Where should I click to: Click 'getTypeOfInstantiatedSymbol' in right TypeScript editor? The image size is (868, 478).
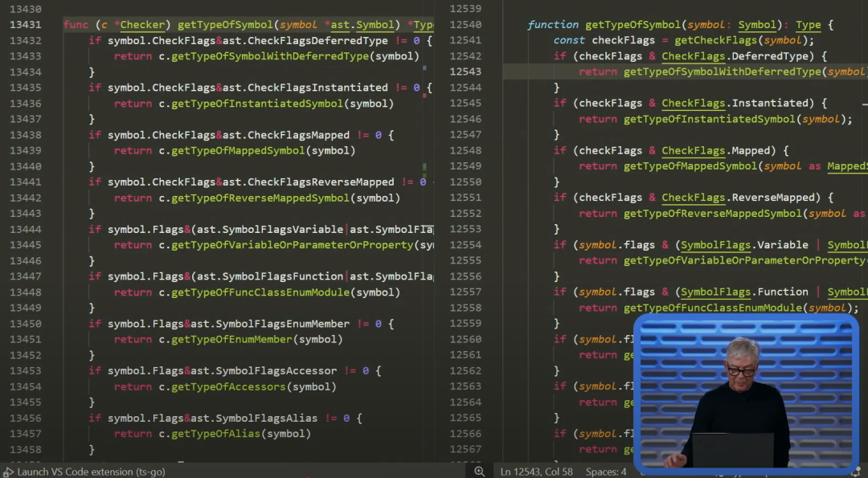tap(709, 119)
